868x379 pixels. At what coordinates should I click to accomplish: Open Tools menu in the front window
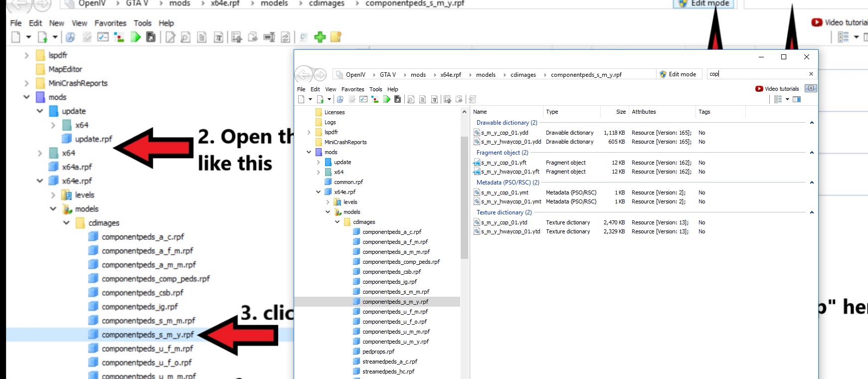point(376,89)
